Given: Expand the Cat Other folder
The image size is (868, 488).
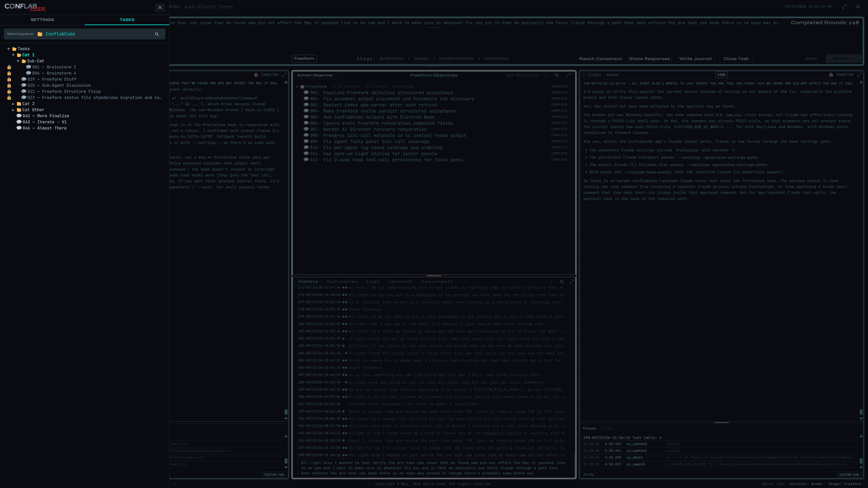Looking at the screenshot, I should pyautogui.click(x=13, y=110).
